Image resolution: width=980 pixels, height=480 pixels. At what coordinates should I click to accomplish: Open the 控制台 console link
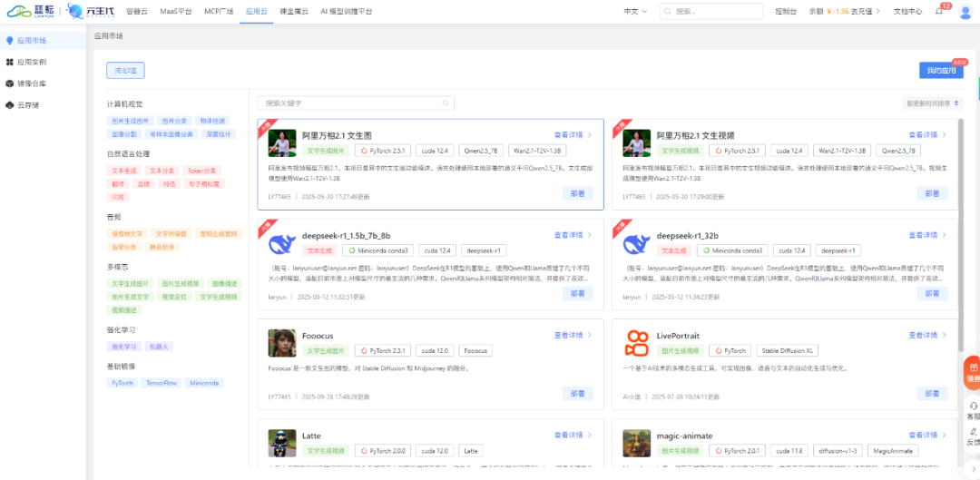(786, 11)
